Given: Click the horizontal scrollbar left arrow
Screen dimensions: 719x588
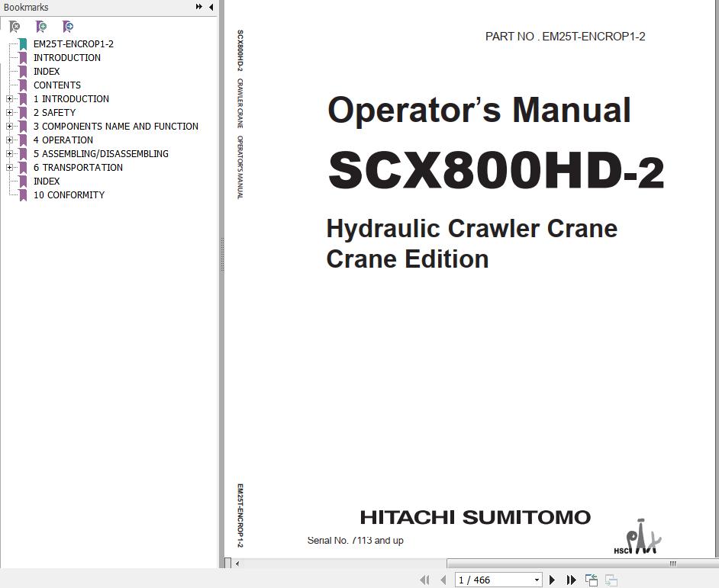Looking at the screenshot, I should pos(237,564).
